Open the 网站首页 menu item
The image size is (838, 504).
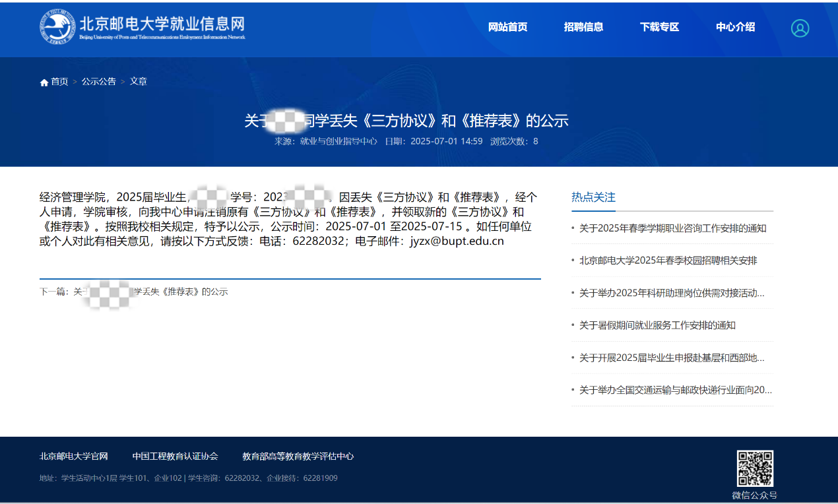pyautogui.click(x=507, y=27)
